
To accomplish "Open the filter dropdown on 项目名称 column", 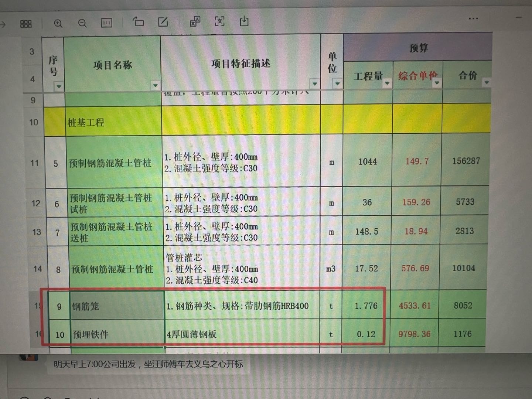I will (x=156, y=85).
